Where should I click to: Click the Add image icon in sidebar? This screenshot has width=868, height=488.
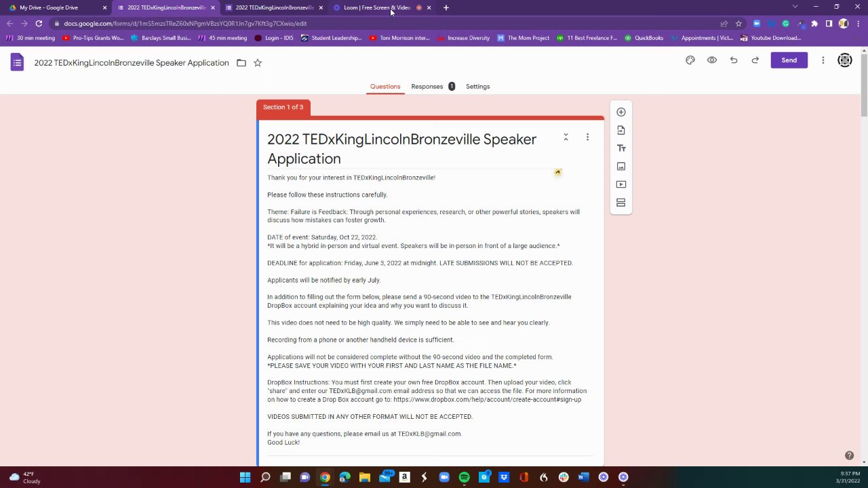[621, 166]
